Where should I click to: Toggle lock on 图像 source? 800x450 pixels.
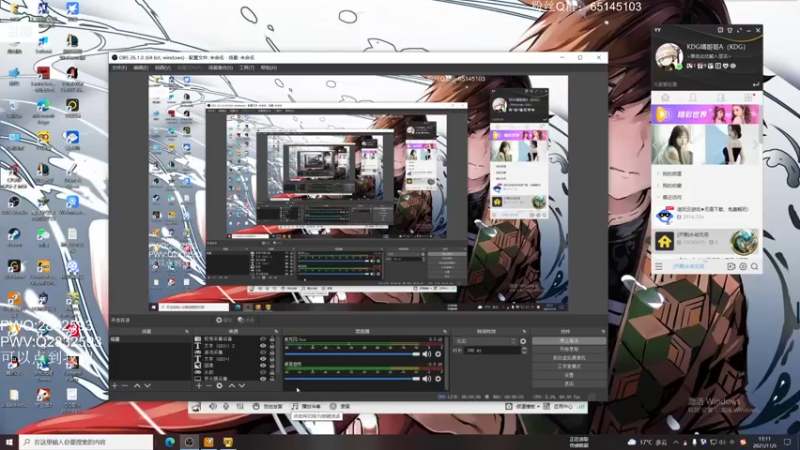[x=272, y=365]
